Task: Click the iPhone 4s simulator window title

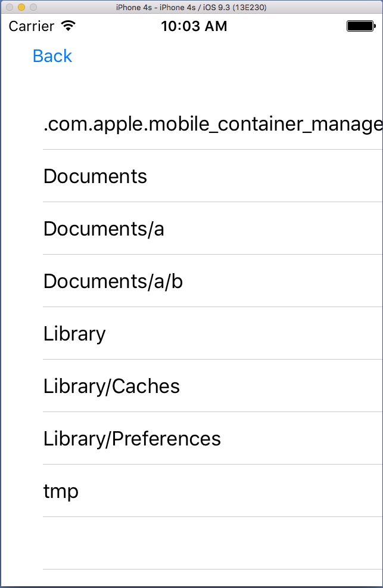Action: (x=191, y=7)
